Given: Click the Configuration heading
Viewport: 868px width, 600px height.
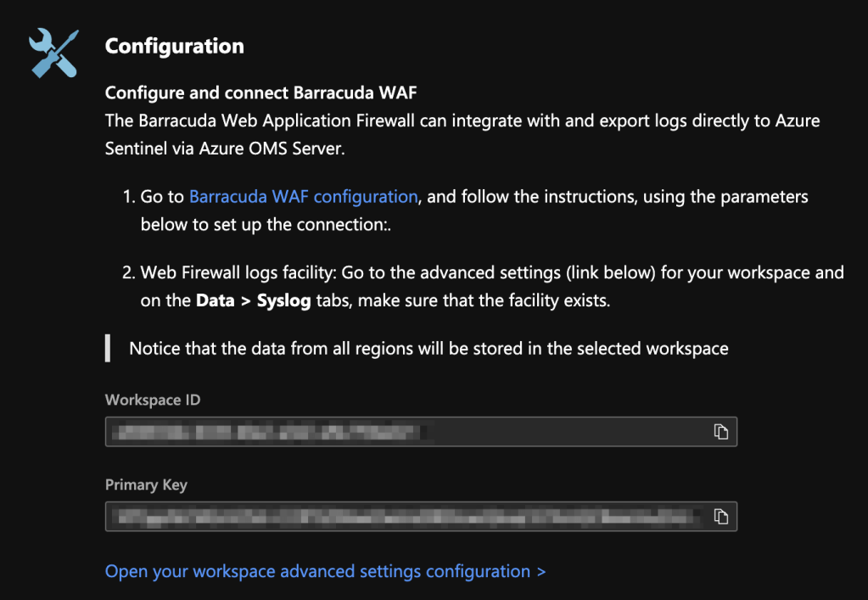Looking at the screenshot, I should point(174,46).
